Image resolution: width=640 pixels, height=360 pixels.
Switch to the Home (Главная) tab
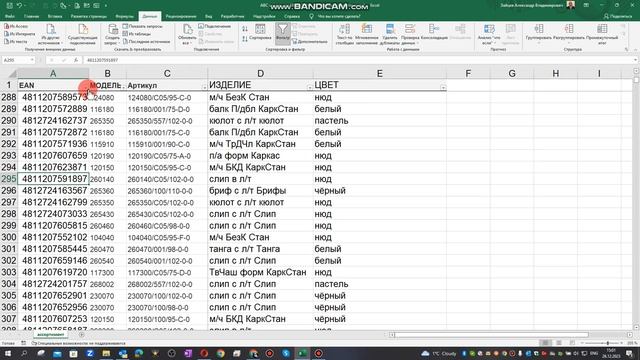click(x=31, y=16)
